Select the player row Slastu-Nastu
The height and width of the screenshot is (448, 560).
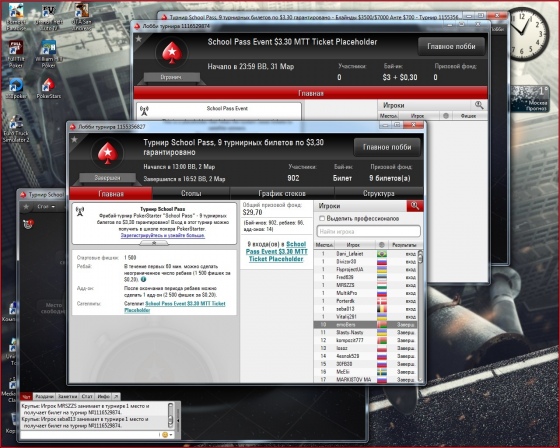pos(365,332)
